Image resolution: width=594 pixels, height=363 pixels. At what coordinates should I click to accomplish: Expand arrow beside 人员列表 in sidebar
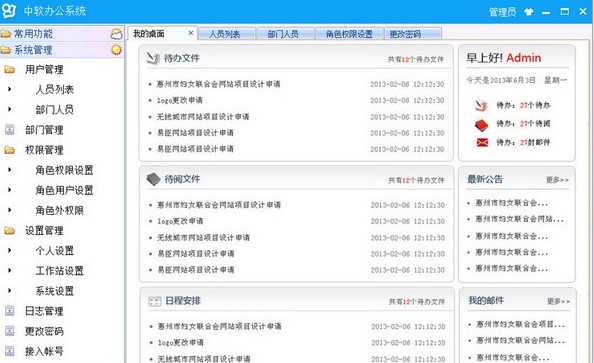click(x=10, y=89)
